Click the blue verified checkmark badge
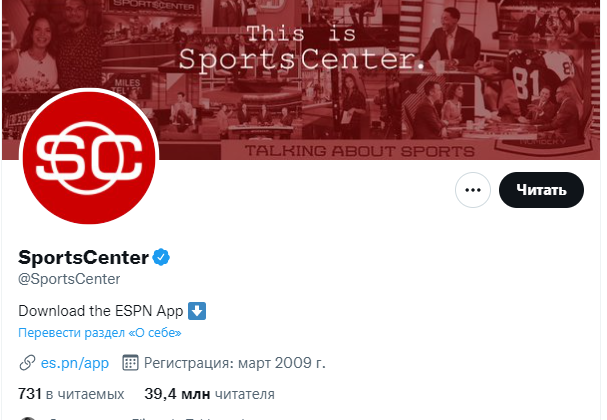 pyautogui.click(x=161, y=258)
